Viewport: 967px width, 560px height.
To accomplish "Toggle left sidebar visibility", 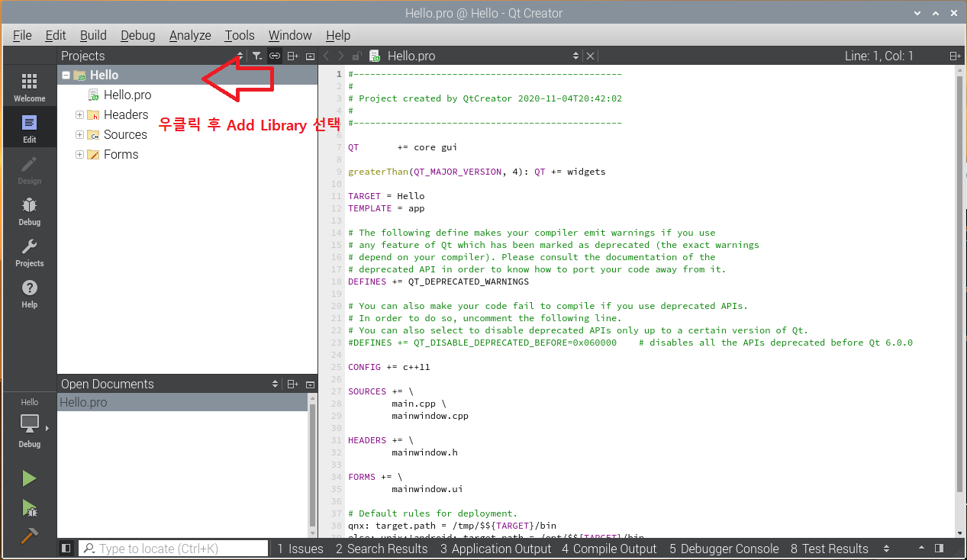I will coord(66,549).
